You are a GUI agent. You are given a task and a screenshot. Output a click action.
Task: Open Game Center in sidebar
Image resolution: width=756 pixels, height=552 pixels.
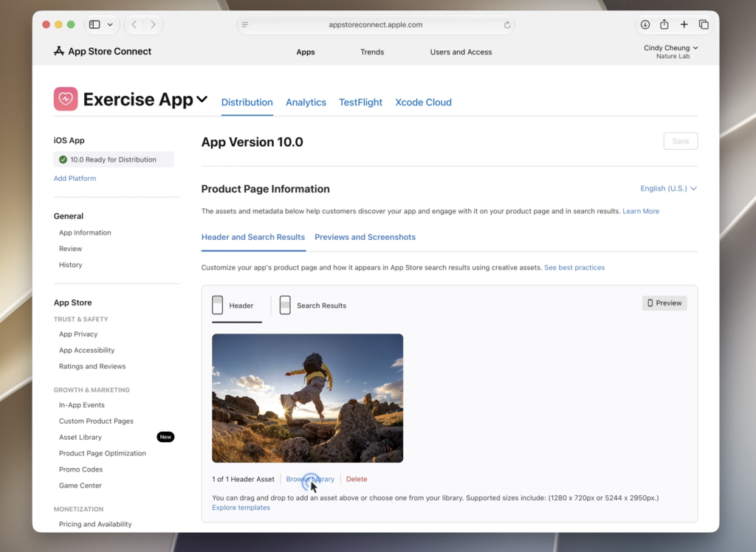(80, 486)
